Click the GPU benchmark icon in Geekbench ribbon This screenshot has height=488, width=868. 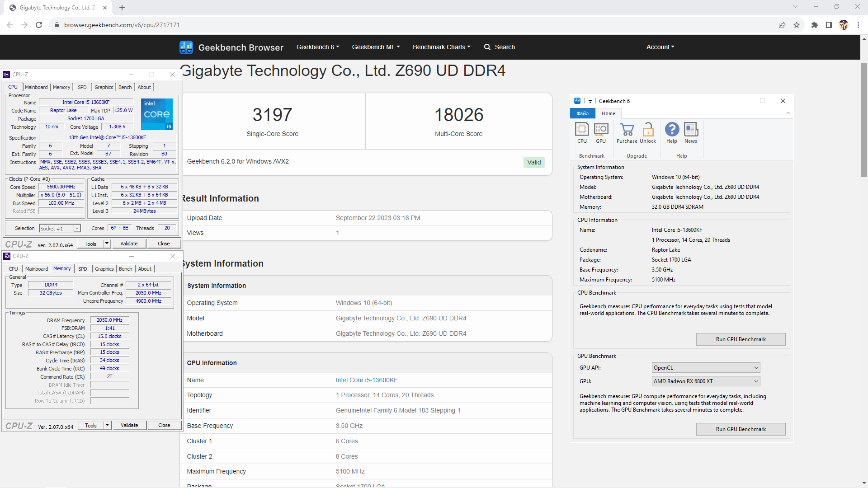tap(601, 130)
